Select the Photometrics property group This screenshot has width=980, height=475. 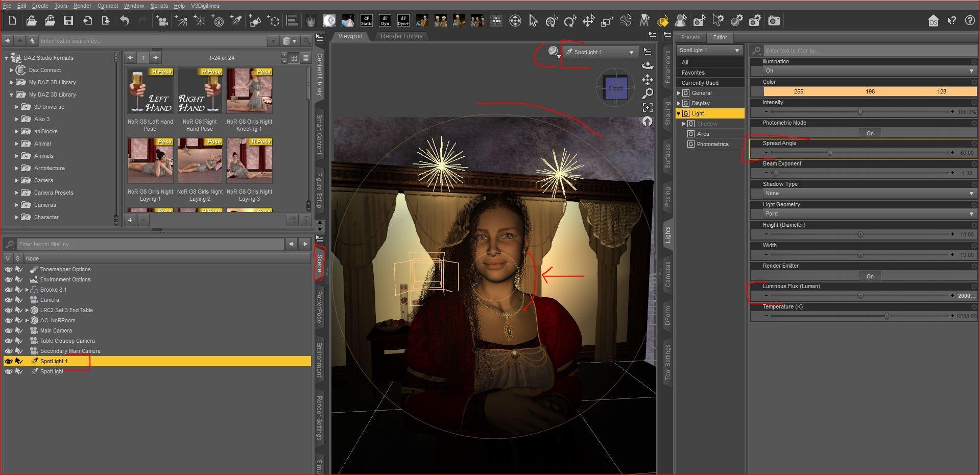click(712, 144)
